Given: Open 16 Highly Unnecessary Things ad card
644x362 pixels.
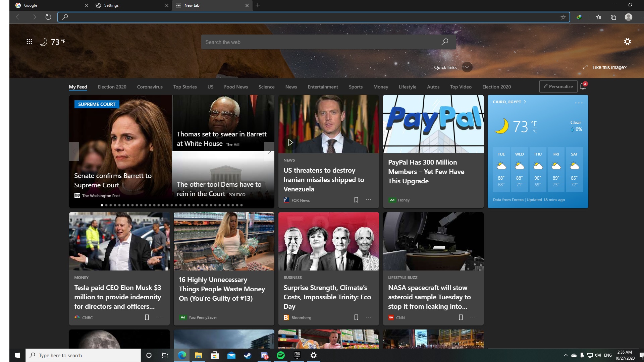Looking at the screenshot, I should pos(224,269).
